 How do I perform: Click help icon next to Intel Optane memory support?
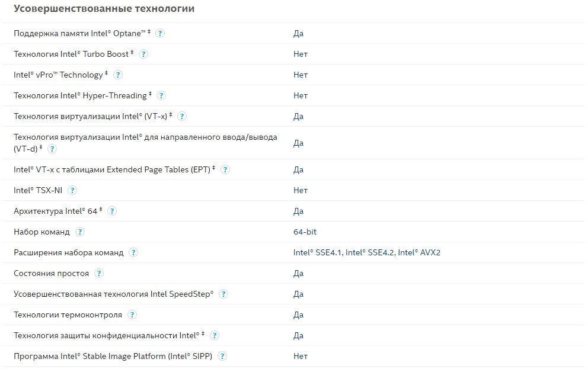click(x=160, y=33)
